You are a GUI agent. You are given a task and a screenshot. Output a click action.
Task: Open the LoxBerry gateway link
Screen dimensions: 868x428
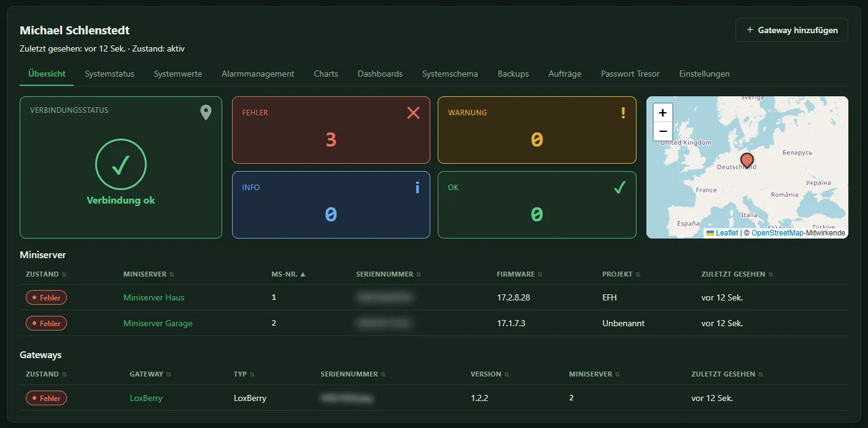tap(146, 398)
